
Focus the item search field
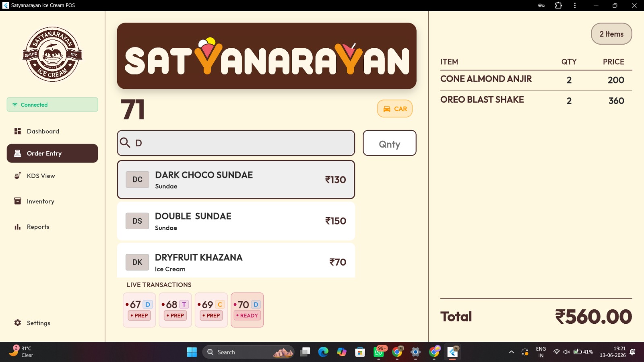236,143
